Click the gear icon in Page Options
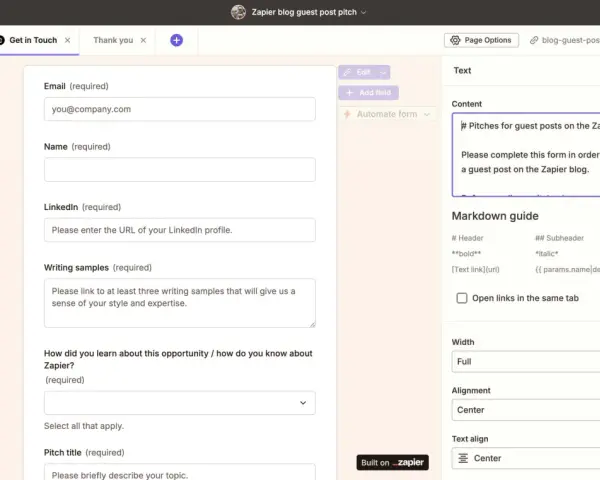This screenshot has width=600, height=480. click(455, 40)
